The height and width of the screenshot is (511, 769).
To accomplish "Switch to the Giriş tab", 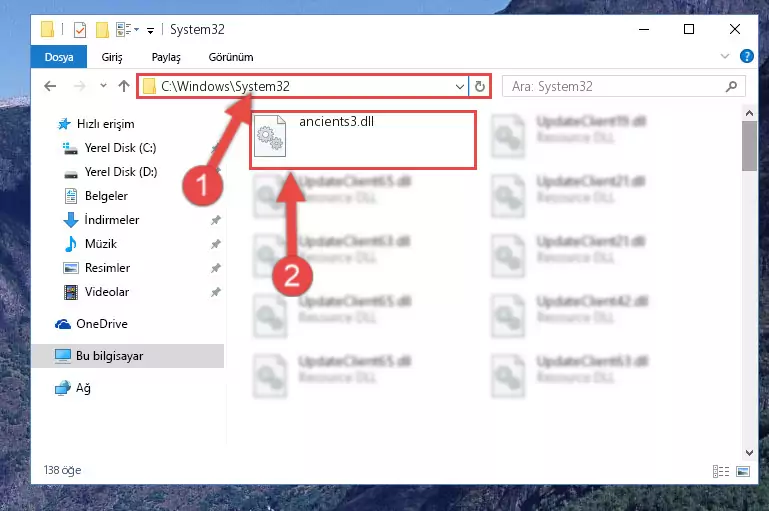I will pos(112,57).
